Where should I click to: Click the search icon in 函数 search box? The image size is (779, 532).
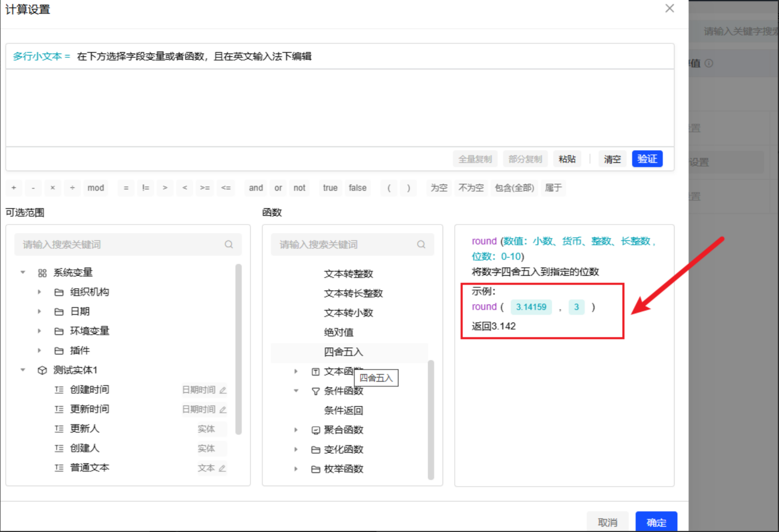point(421,244)
